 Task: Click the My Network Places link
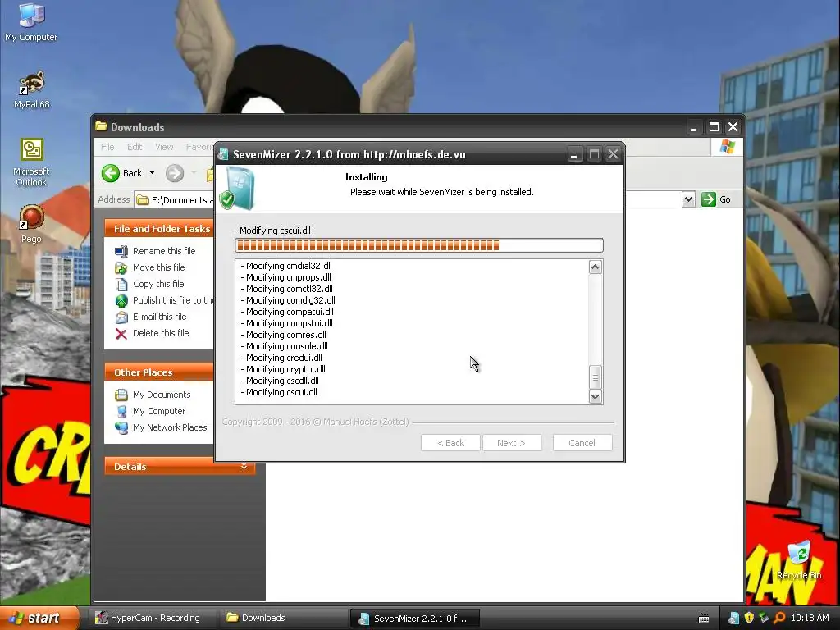pyautogui.click(x=170, y=427)
